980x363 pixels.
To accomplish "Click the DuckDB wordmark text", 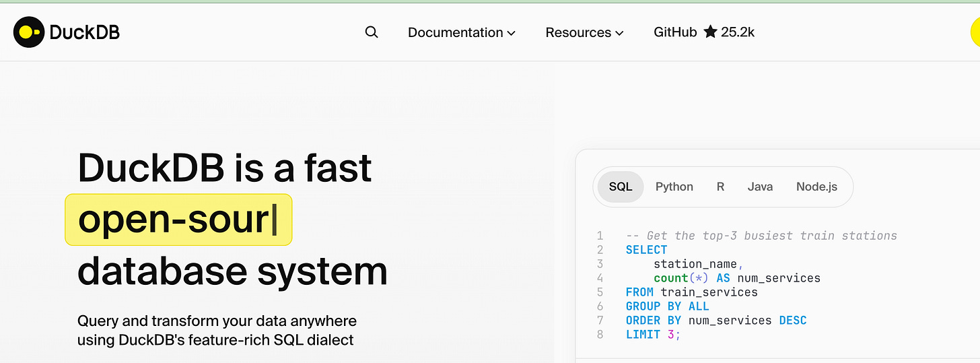I will [85, 32].
